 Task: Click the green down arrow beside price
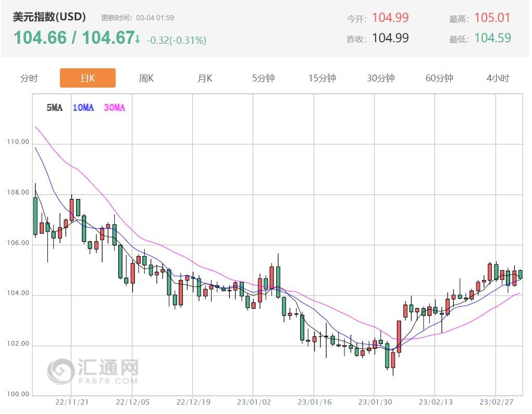[138, 39]
